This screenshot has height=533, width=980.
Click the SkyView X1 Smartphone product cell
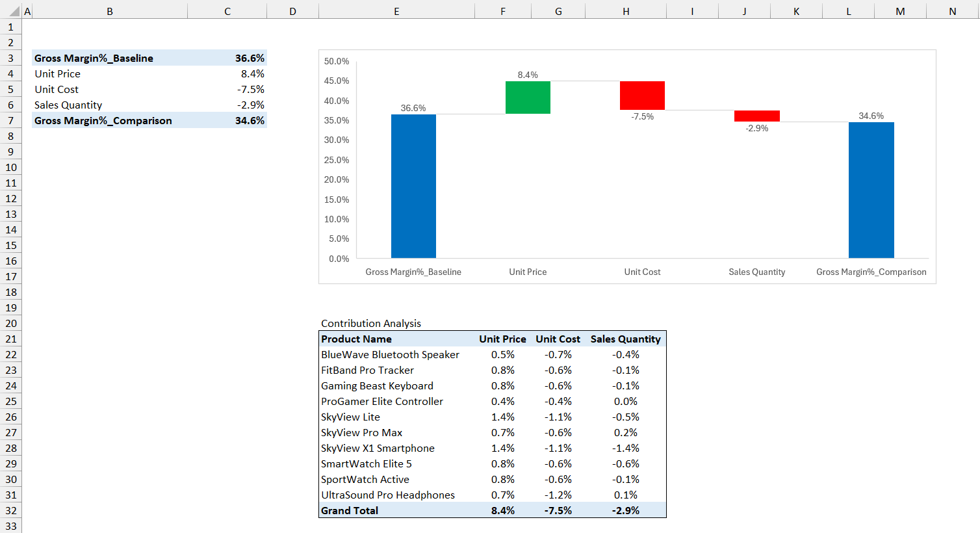point(378,448)
